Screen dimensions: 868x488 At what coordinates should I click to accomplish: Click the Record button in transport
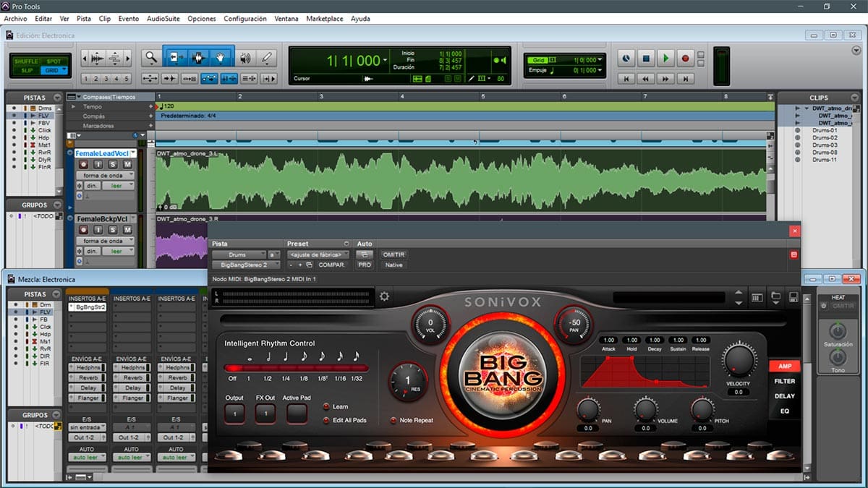pos(685,58)
